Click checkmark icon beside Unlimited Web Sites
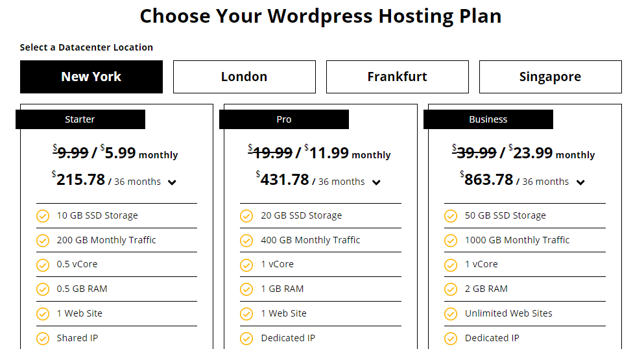 pos(451,314)
